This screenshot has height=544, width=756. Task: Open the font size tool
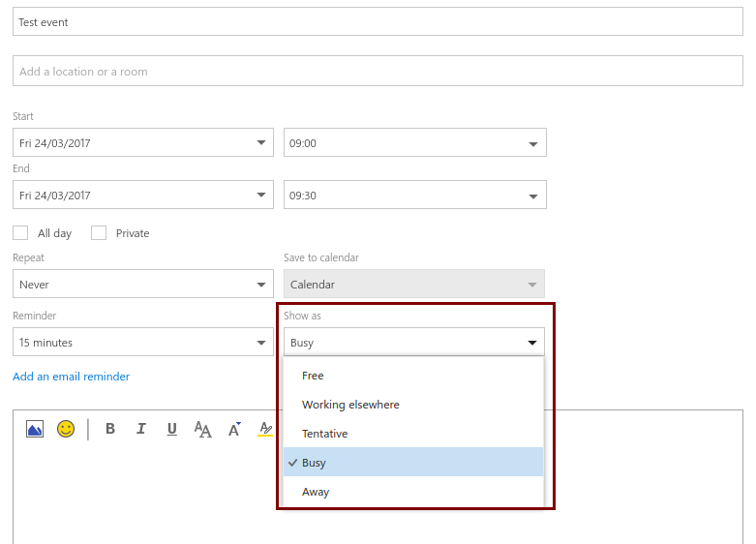[202, 429]
